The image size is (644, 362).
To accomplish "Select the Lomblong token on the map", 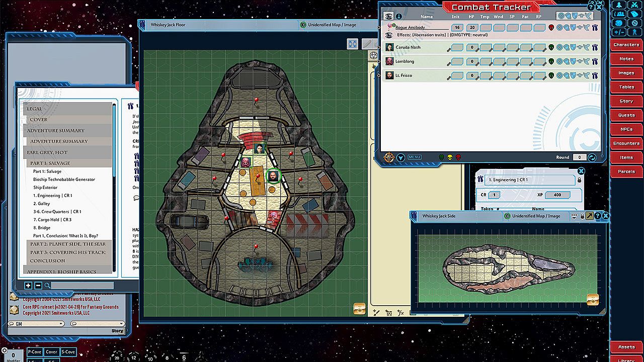I will 246,162.
